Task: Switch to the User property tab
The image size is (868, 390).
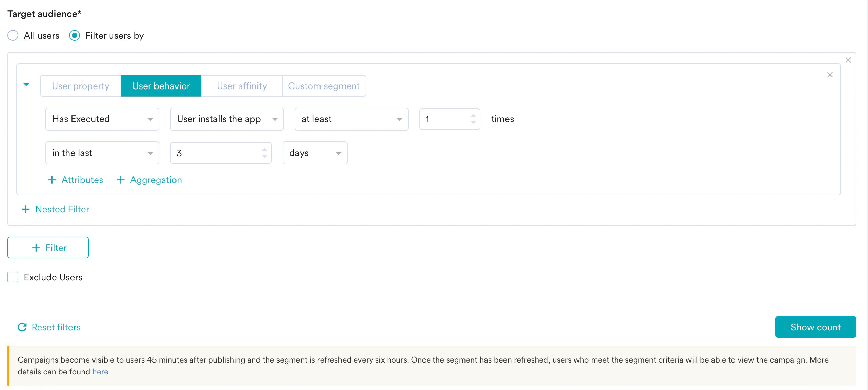Action: [81, 86]
